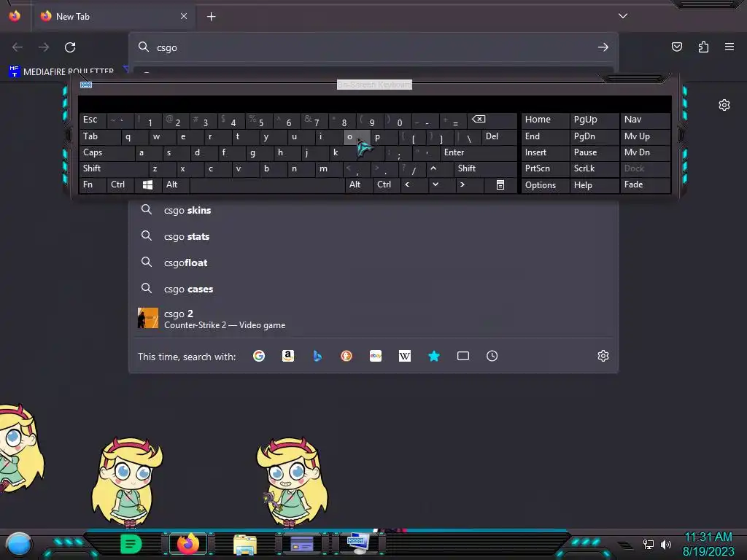Search this time with Wikipedia icon
Screen dimensions: 747x560
[x=404, y=356]
